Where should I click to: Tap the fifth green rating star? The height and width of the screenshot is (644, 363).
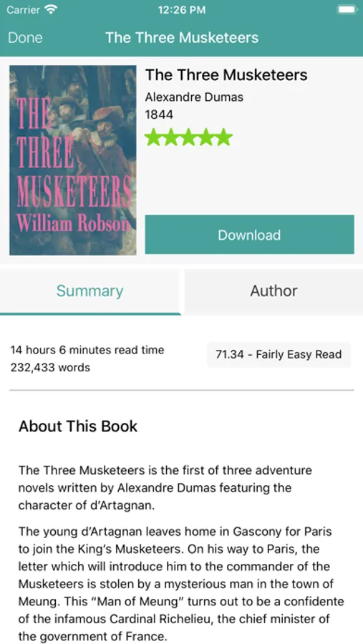point(224,137)
